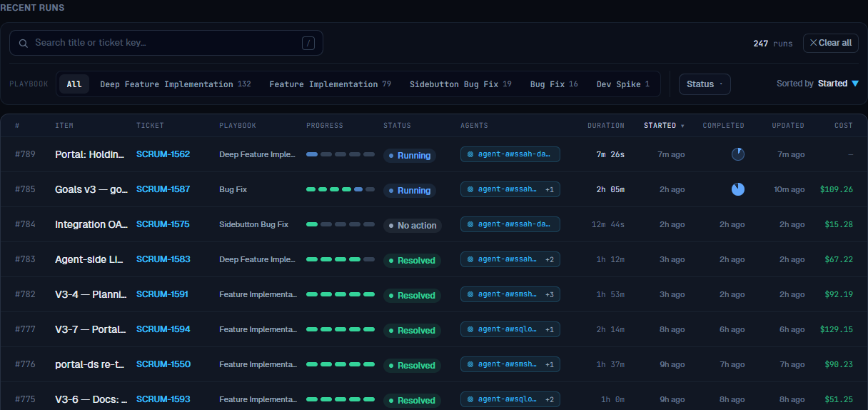Screen dimensions: 868x410
Task: Click the $109.26 cost value
Action: [837, 189]
